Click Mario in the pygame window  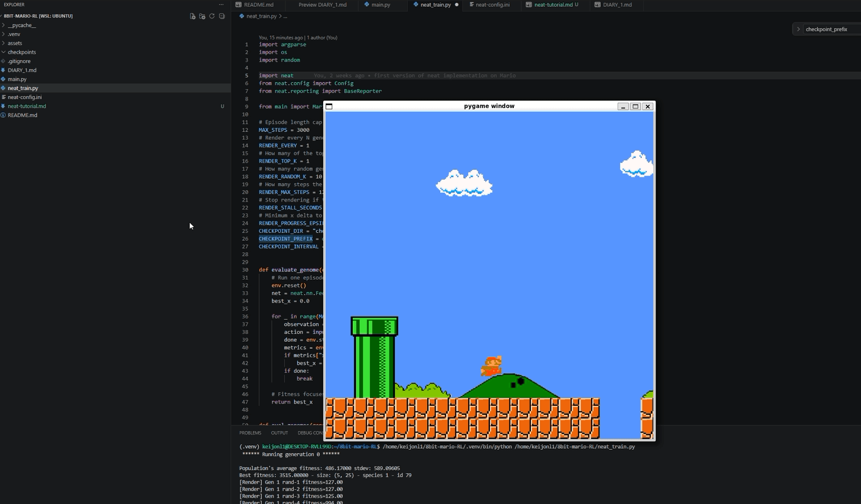(x=492, y=366)
